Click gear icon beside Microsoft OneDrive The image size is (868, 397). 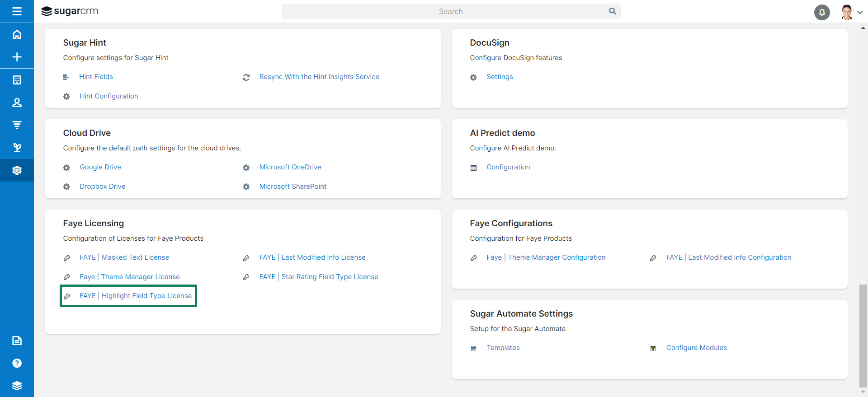[246, 168]
